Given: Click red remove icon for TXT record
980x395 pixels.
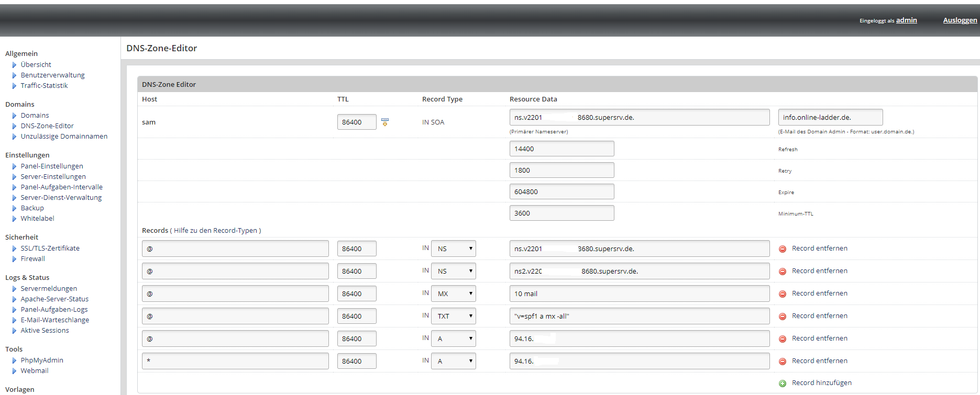Looking at the screenshot, I should pos(783,317).
